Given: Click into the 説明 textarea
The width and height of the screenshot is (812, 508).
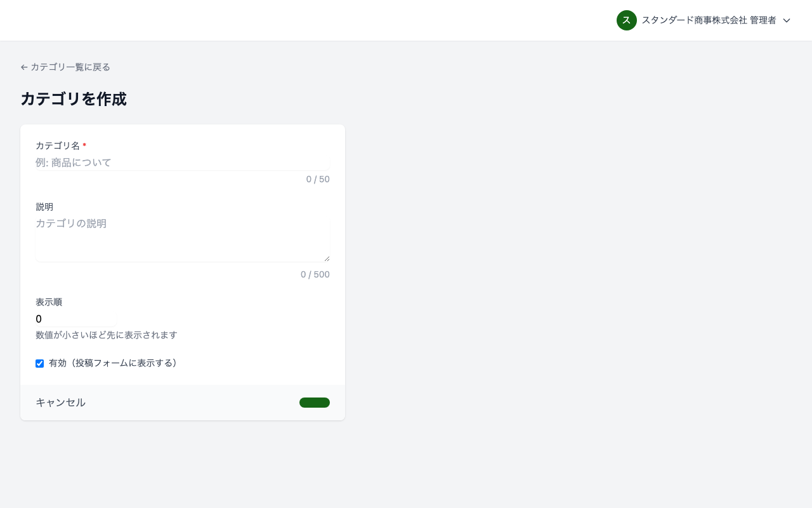Looking at the screenshot, I should click(x=183, y=239).
